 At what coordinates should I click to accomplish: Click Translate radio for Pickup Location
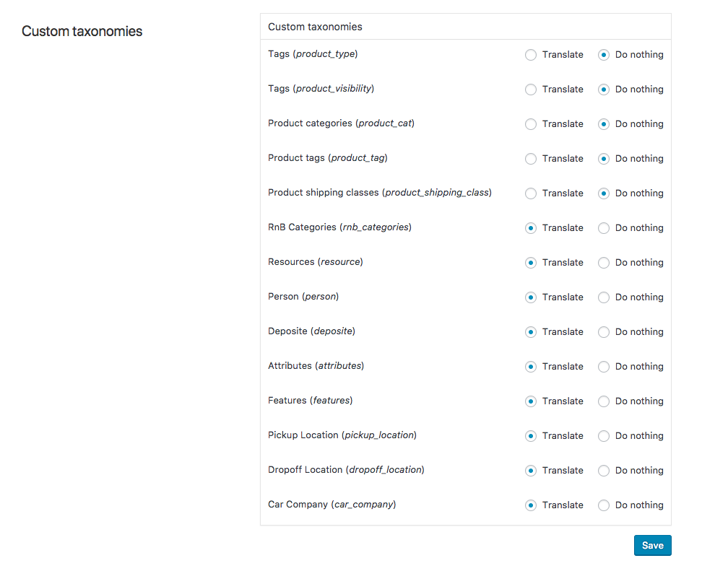click(531, 436)
